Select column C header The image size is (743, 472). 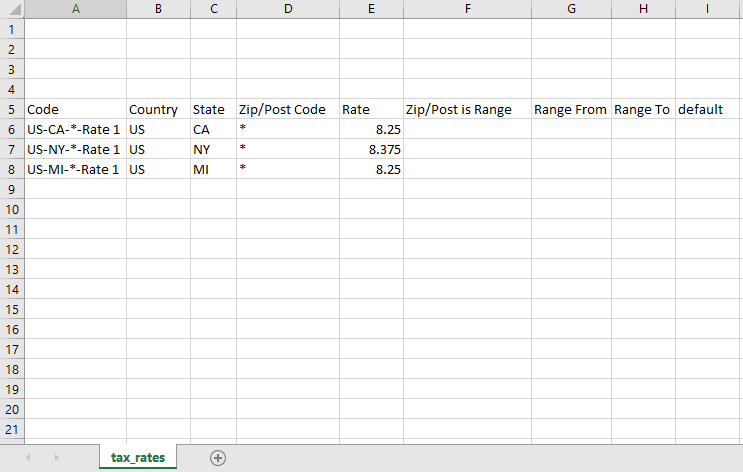(x=214, y=9)
